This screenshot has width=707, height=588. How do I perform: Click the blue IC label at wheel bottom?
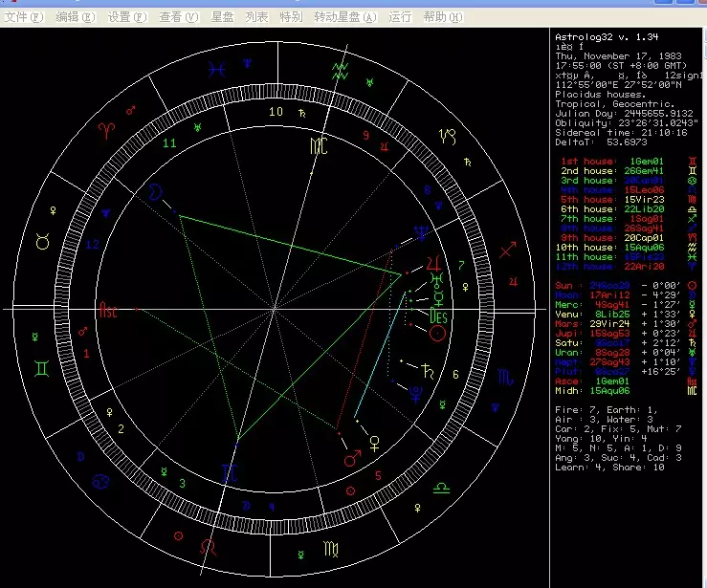[230, 473]
